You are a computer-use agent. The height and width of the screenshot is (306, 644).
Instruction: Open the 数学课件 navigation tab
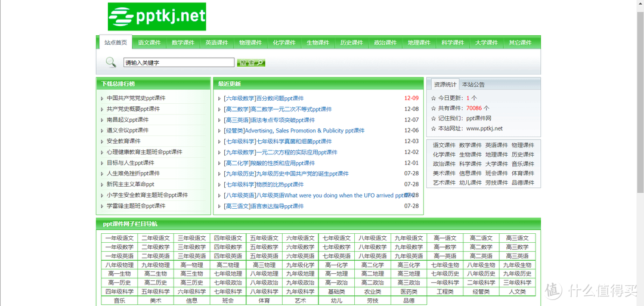point(183,43)
